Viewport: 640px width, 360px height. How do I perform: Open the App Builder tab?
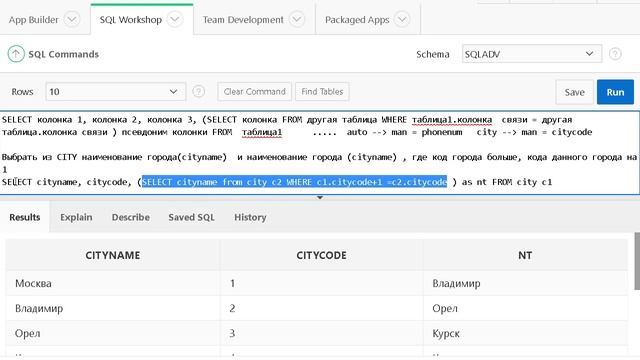[x=33, y=20]
